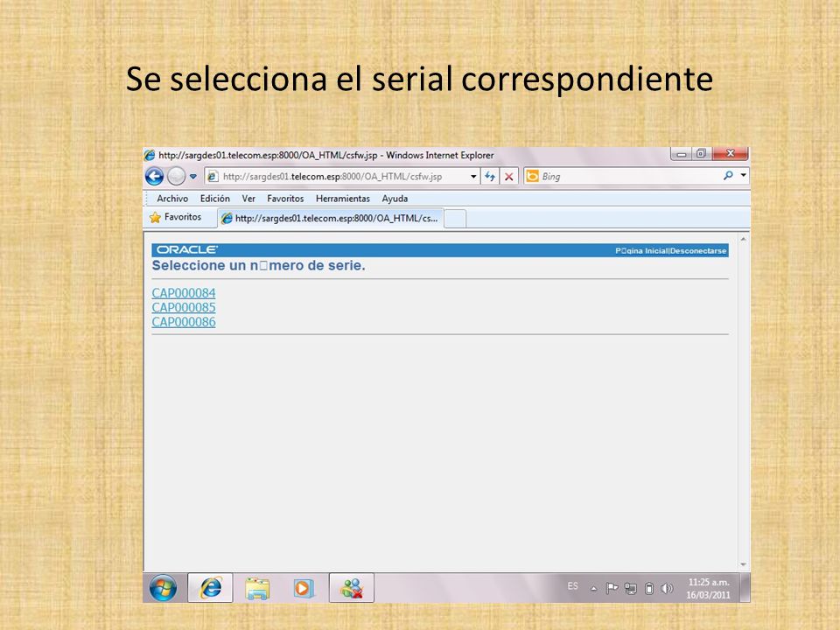Select the sargdes01 csfw.jsp browser tab
840x630 pixels.
click(331, 219)
